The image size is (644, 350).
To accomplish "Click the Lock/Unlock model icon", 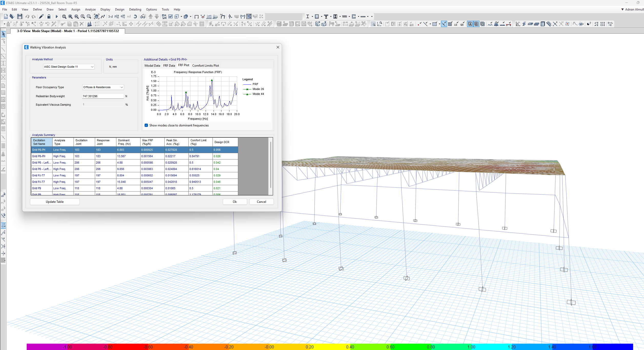I will click(x=49, y=16).
